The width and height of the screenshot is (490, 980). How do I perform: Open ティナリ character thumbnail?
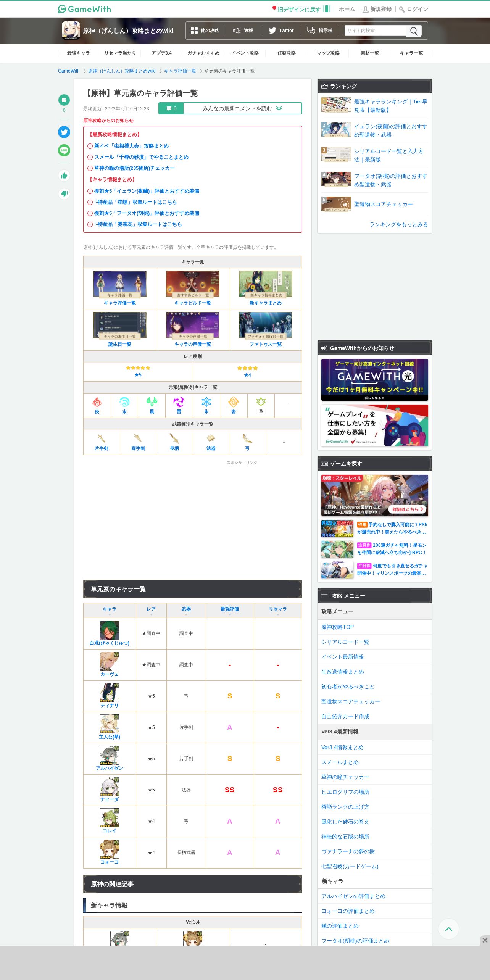point(110,693)
